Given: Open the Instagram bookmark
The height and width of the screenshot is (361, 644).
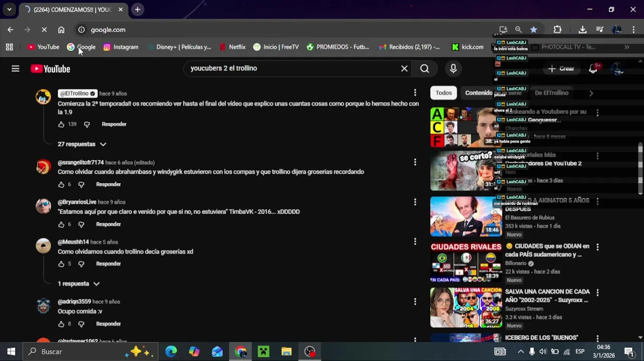Looking at the screenshot, I should (x=120, y=47).
